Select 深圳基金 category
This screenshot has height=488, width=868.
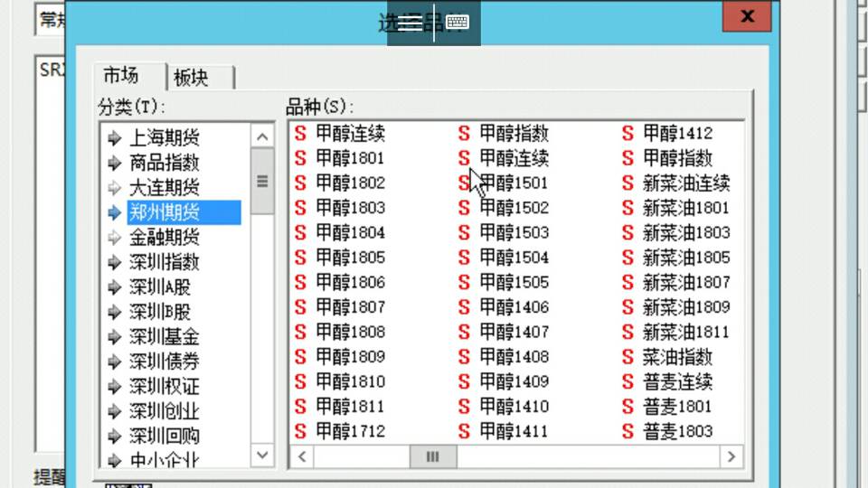[x=164, y=337]
